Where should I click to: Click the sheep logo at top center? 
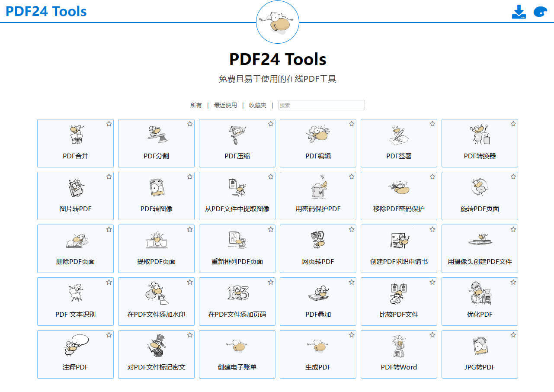coord(278,22)
